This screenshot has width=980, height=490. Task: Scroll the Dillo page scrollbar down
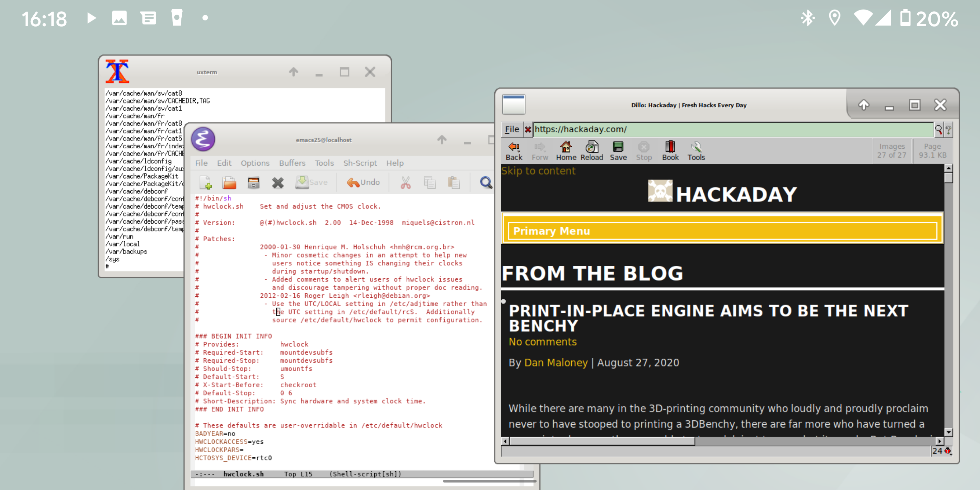949,433
